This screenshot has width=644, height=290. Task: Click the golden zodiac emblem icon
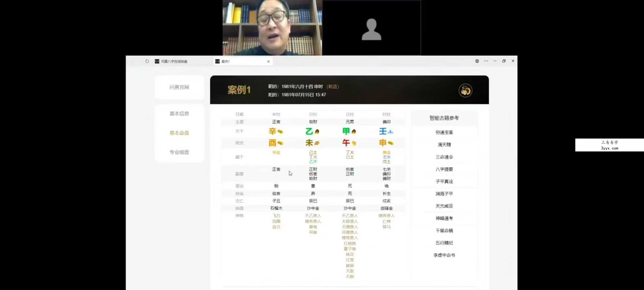pyautogui.click(x=465, y=90)
